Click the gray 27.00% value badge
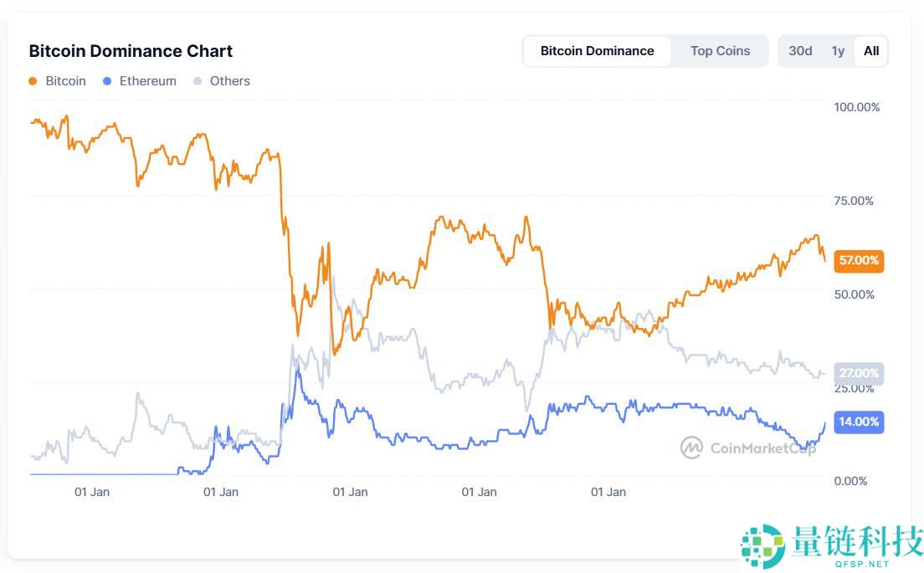Screen dimensions: 924x573 [x=859, y=373]
